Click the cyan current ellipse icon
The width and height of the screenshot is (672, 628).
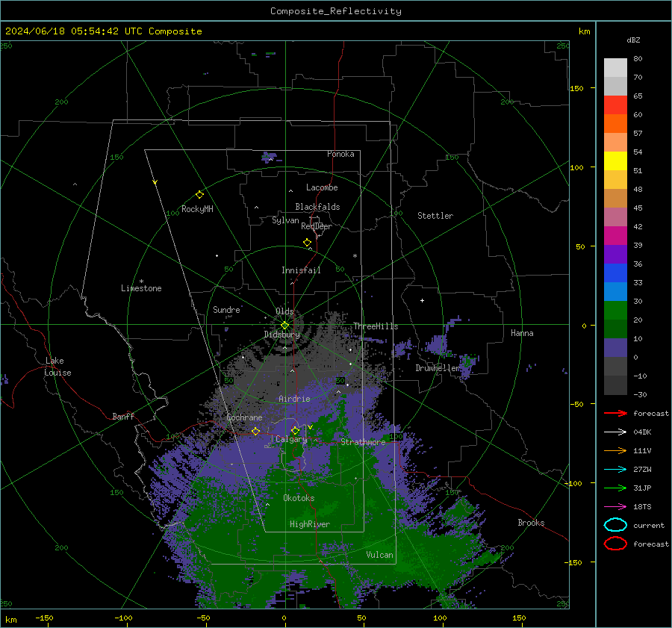click(x=615, y=525)
